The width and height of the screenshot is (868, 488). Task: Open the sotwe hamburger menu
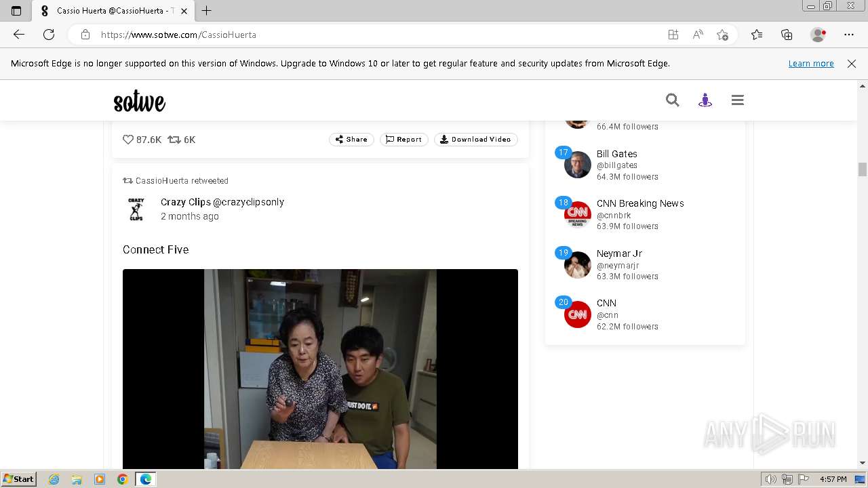pos(738,100)
